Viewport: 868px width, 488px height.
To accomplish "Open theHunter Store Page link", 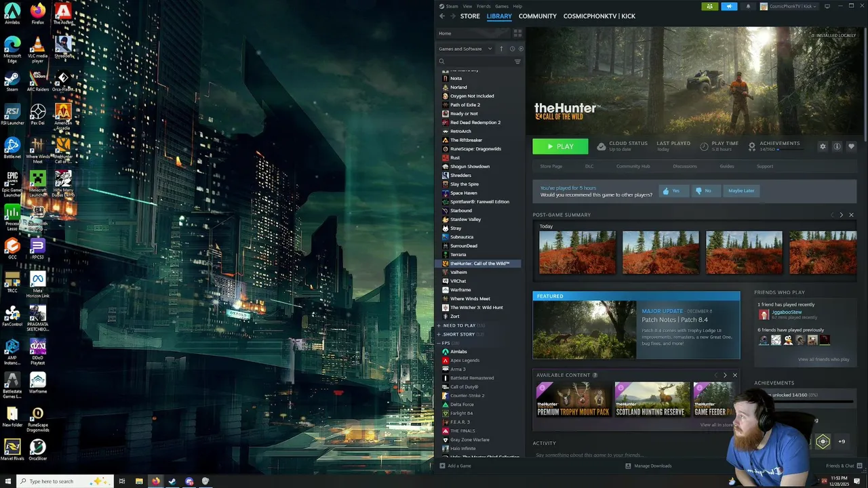I will [551, 166].
